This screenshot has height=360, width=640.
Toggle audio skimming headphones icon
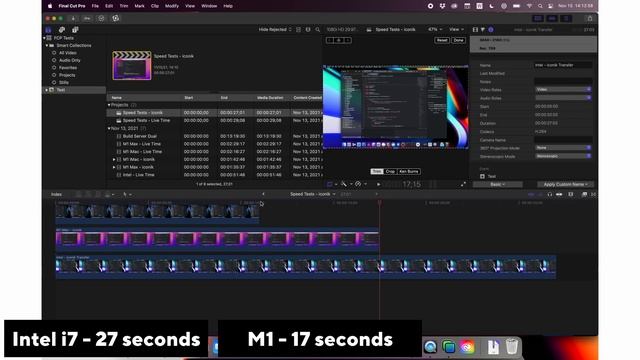click(550, 194)
